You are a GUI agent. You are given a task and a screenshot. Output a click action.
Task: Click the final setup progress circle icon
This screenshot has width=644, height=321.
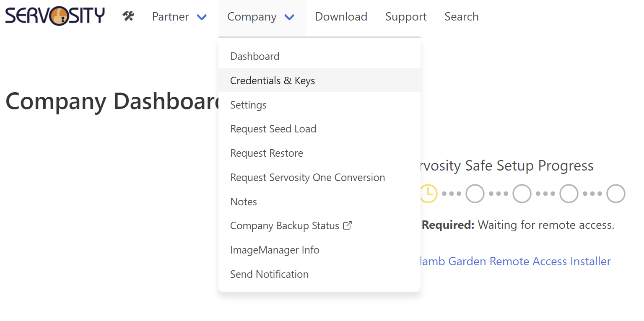pyautogui.click(x=616, y=193)
